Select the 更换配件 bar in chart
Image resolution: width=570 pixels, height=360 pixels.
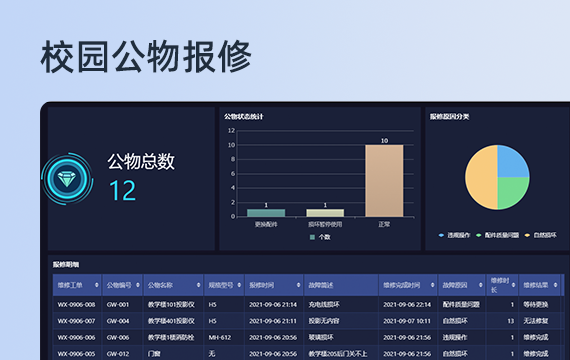266,213
